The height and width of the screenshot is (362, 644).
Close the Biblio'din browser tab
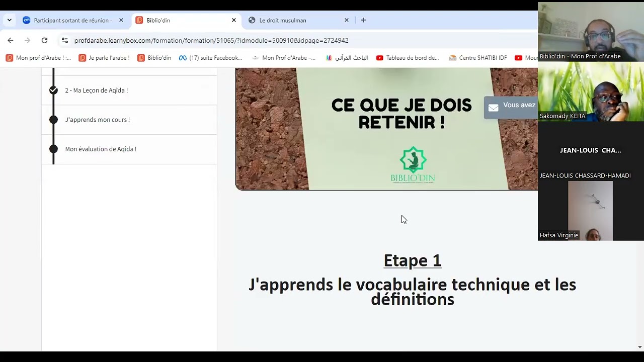click(233, 20)
